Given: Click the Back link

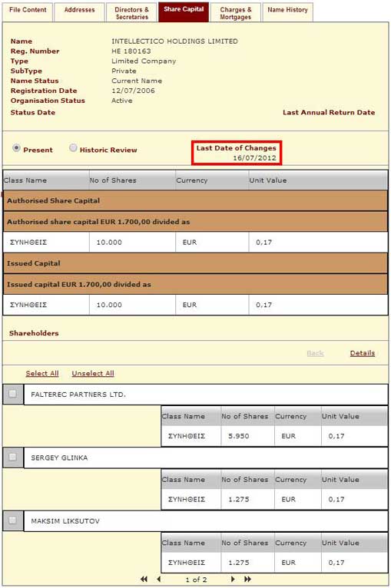Looking at the screenshot, I should pos(315,353).
